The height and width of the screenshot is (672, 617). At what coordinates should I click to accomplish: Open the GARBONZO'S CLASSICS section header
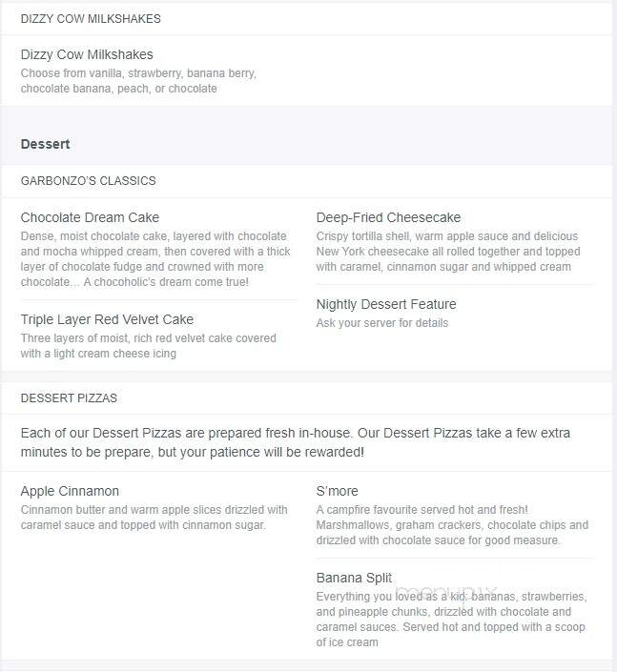coord(88,181)
